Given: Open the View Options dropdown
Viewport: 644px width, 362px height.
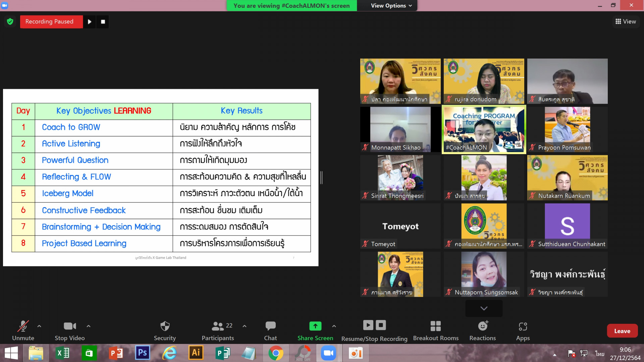Looking at the screenshot, I should (391, 6).
